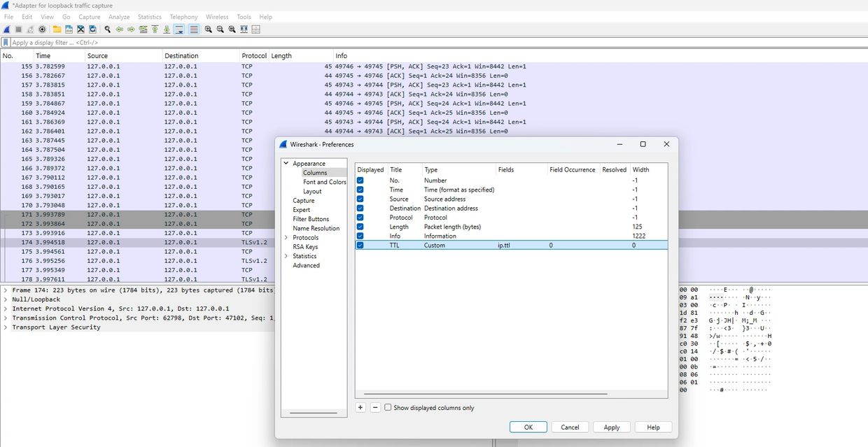Image resolution: width=868 pixels, height=447 pixels.
Task: Click the find packet magnifier icon
Action: (x=107, y=29)
